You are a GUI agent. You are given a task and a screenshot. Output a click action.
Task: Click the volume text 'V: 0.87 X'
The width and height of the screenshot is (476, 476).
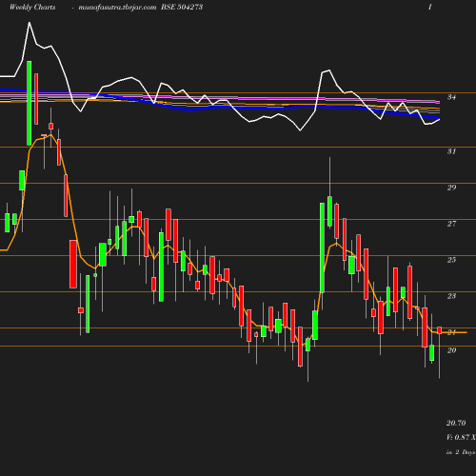coord(461,437)
